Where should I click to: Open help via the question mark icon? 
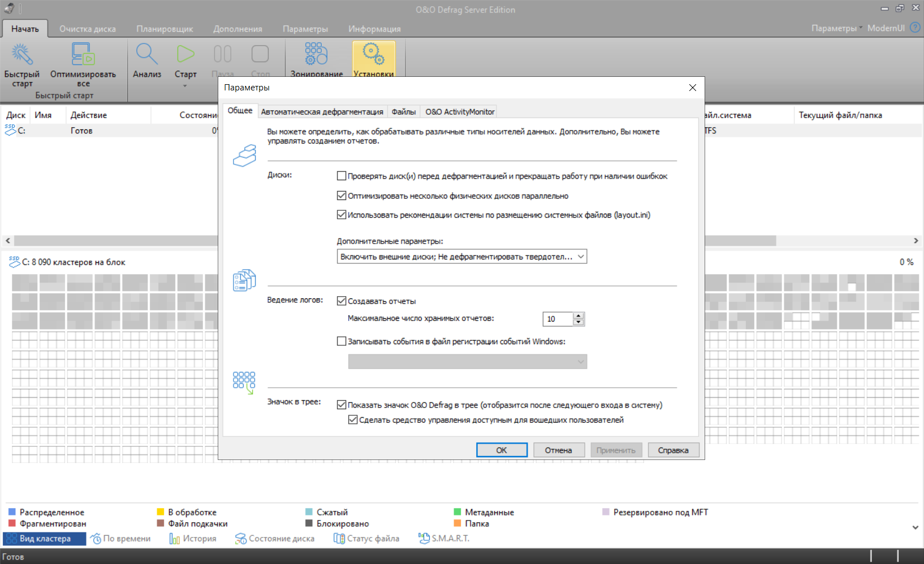pyautogui.click(x=915, y=28)
